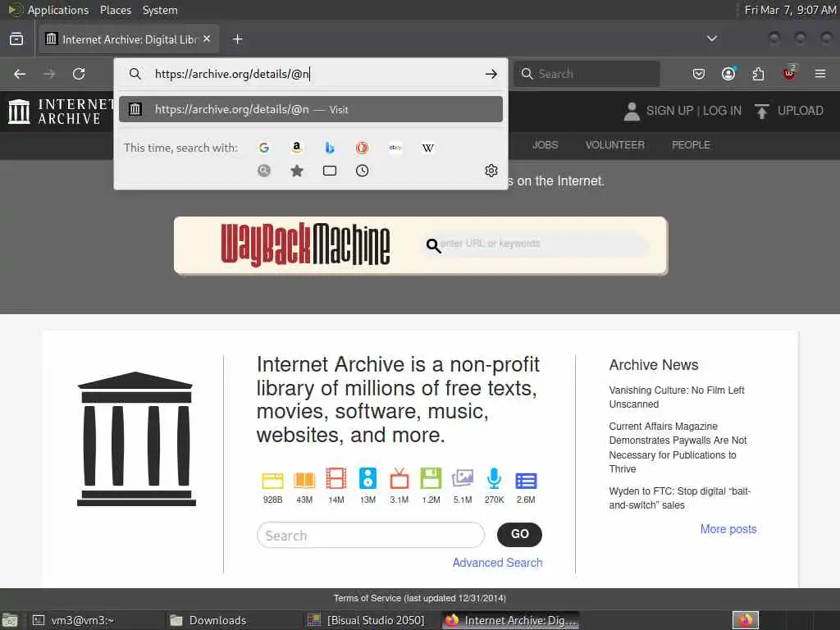Search this time with Bing
This screenshot has height=630, width=840.
click(330, 148)
